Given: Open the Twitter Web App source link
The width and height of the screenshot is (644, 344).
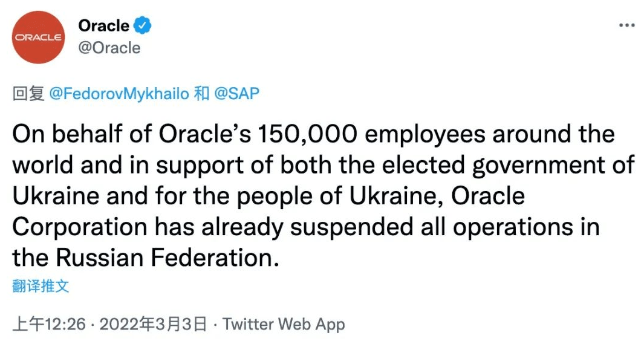Looking at the screenshot, I should (284, 324).
